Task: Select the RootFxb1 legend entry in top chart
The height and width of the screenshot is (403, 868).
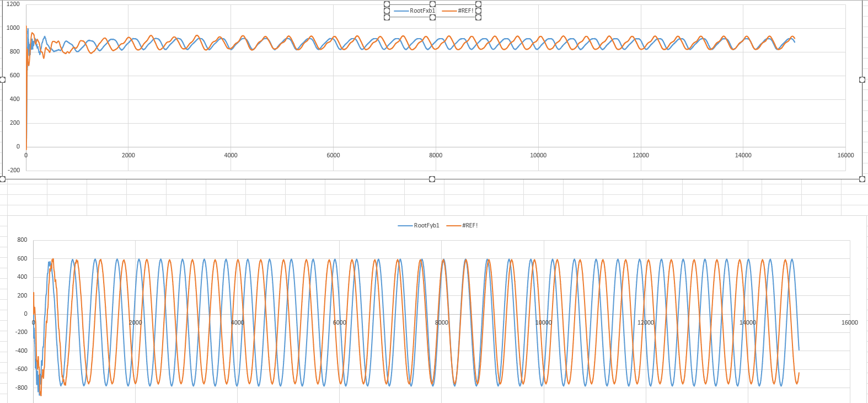Action: (415, 10)
